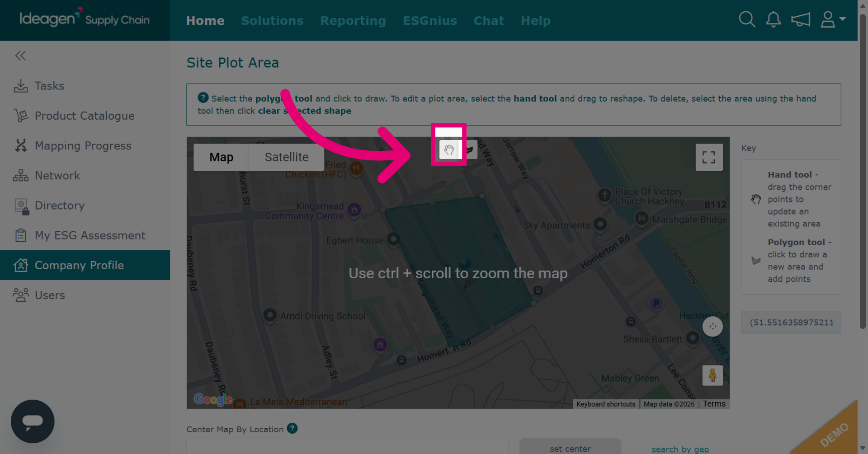Switch map to Map view

(221, 157)
